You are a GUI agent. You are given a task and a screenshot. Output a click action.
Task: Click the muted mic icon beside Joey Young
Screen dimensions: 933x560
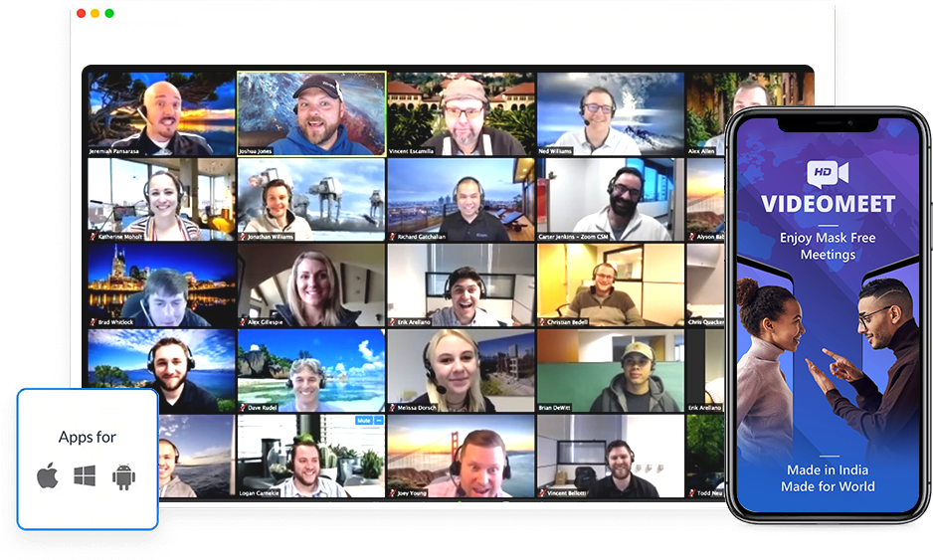click(x=393, y=493)
